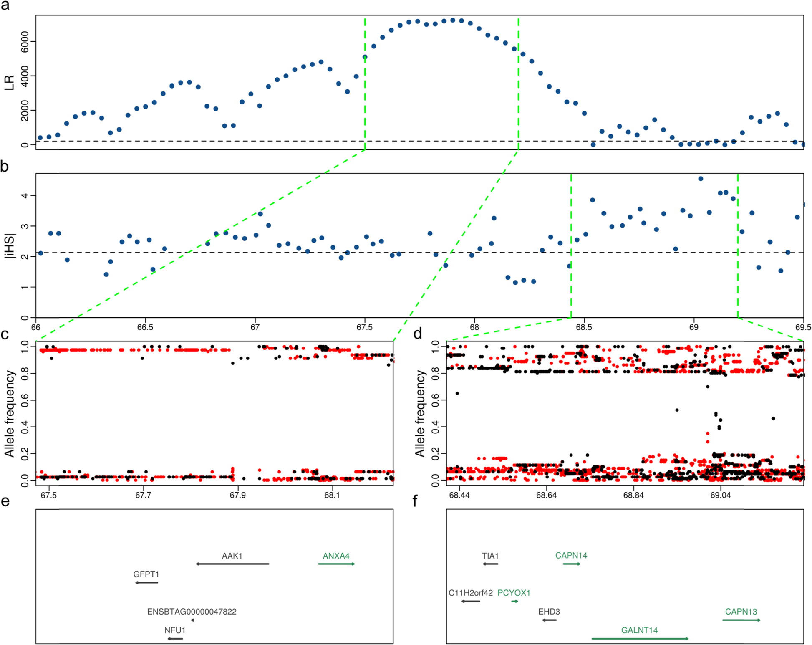
Task: Click the green CAPN13 gene label
Action: pyautogui.click(x=741, y=612)
